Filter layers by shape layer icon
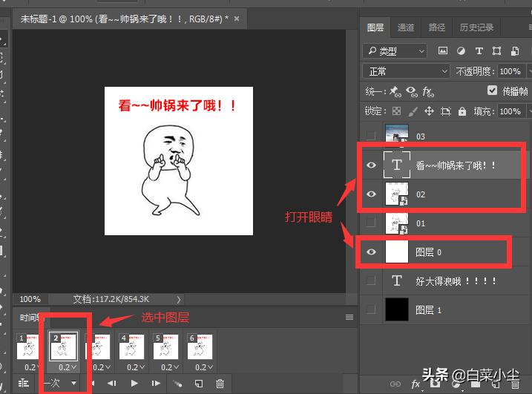Viewport: 532px width, 394px height. (496, 51)
